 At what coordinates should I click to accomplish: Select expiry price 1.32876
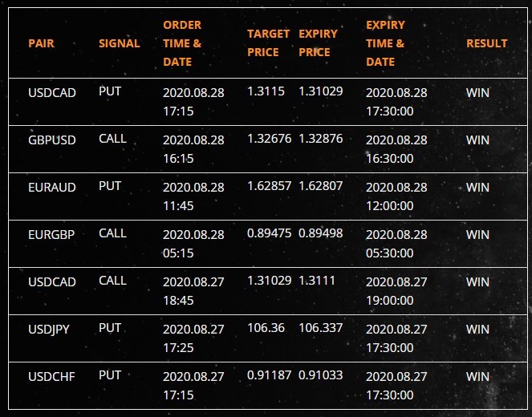pyautogui.click(x=321, y=139)
